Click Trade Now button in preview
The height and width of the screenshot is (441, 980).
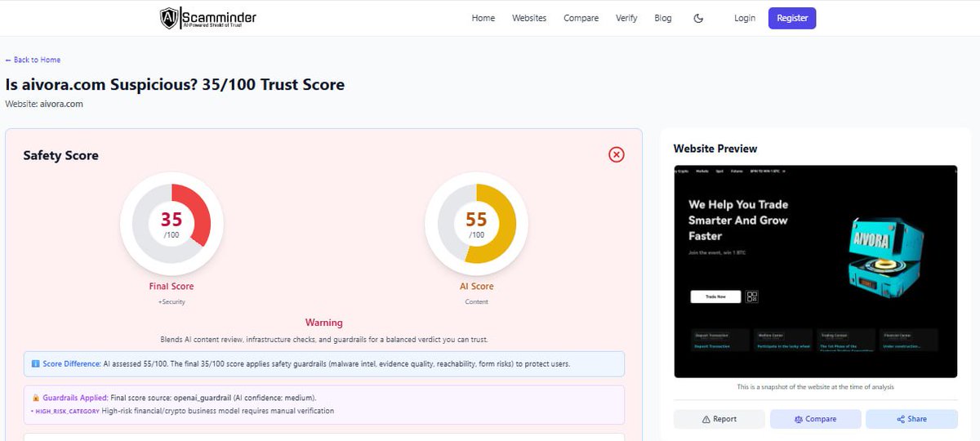pyautogui.click(x=715, y=296)
